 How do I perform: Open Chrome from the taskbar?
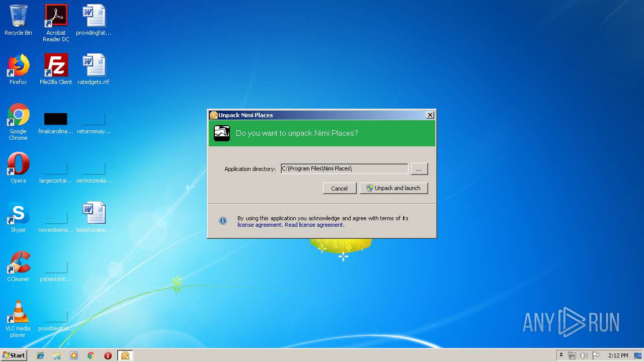[91, 355]
